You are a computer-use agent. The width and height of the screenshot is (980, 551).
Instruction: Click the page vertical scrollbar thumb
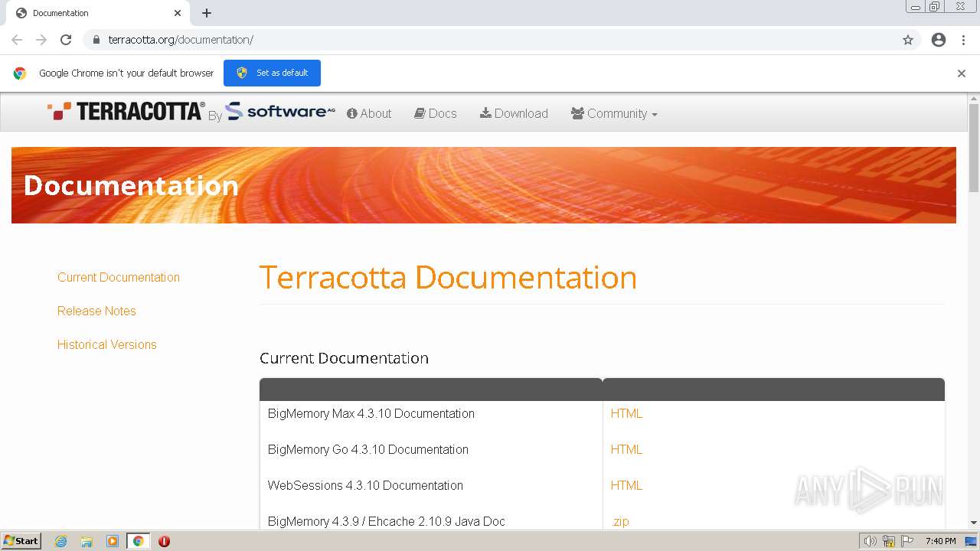974,147
